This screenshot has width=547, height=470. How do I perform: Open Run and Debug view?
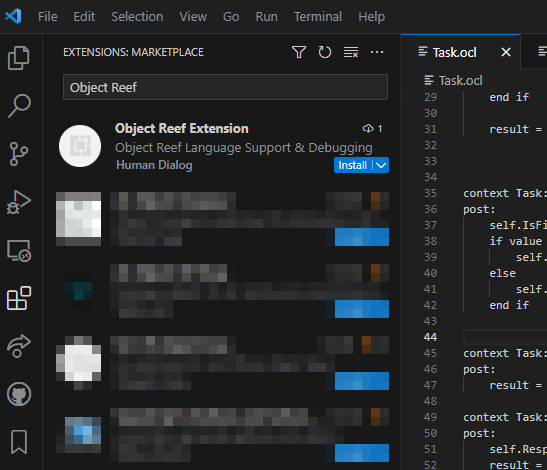(x=18, y=202)
